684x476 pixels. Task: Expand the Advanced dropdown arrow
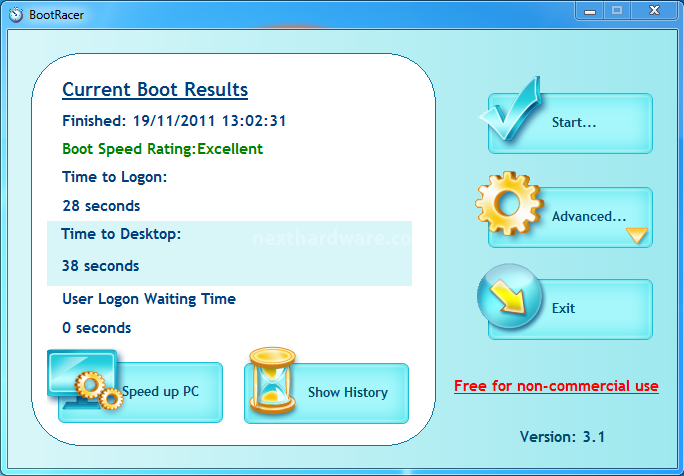pyautogui.click(x=637, y=236)
